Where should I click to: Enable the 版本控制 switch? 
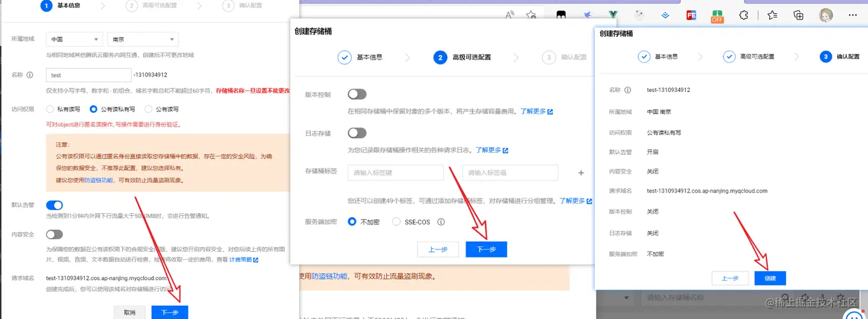tap(357, 94)
